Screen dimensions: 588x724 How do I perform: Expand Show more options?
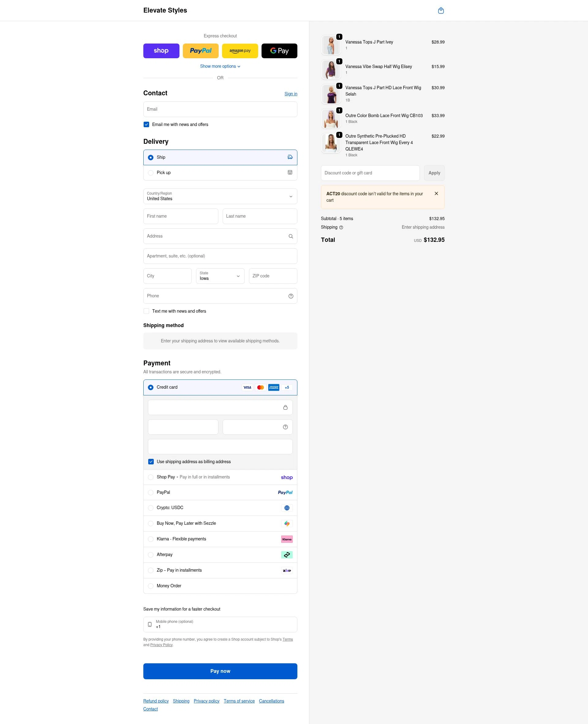tap(220, 66)
